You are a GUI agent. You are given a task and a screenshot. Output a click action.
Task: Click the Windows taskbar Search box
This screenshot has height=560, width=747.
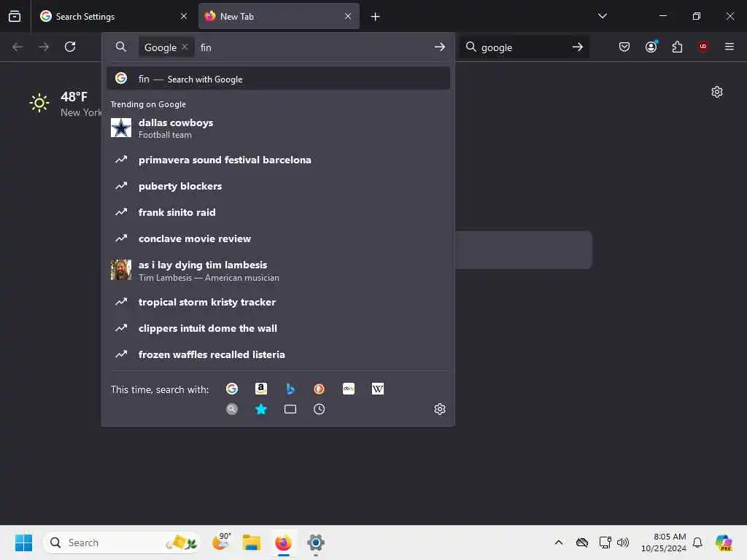122,542
